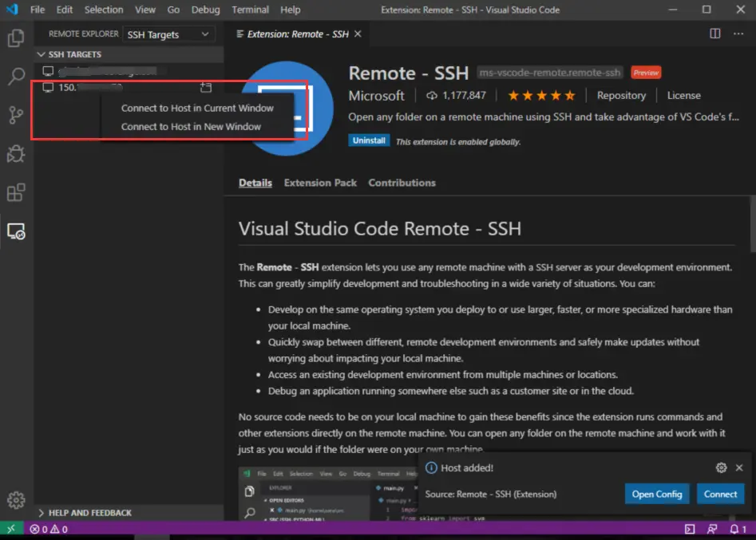The width and height of the screenshot is (756, 540).
Task: Split the editor to the right
Action: [x=715, y=34]
